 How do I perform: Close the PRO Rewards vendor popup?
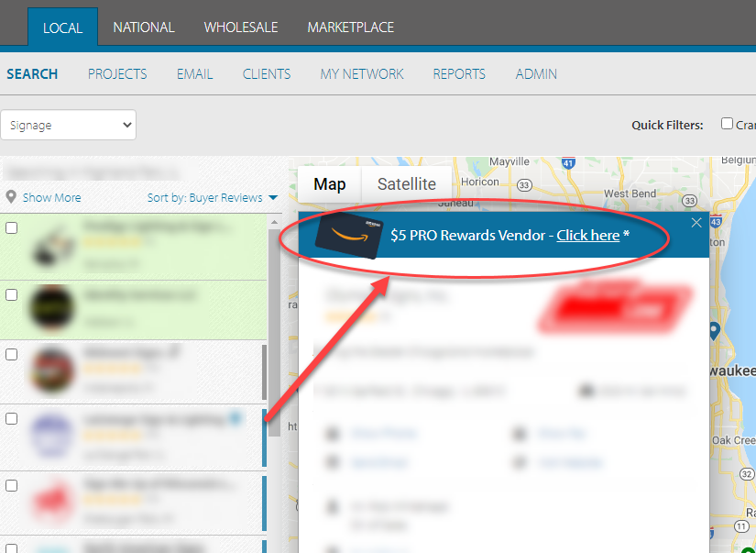click(696, 223)
